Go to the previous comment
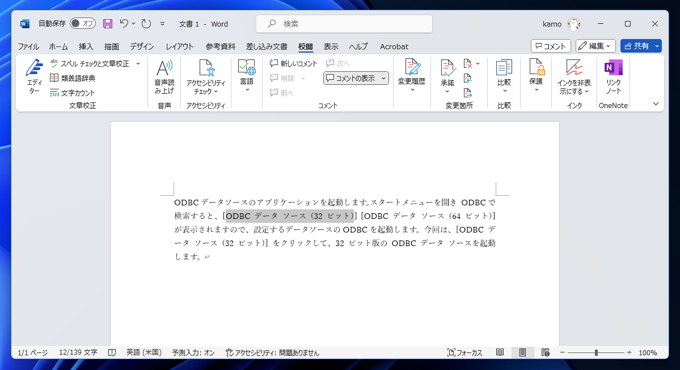Screen dimensions: 680x370 [281, 93]
